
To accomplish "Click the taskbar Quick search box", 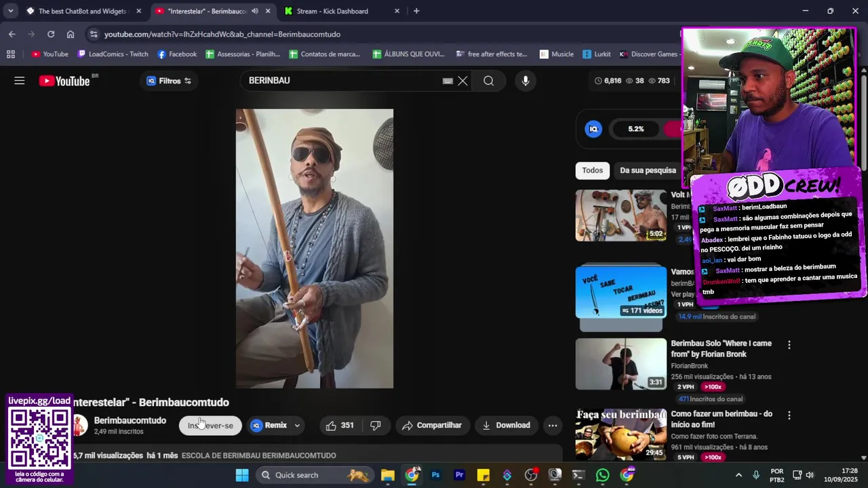I will point(315,475).
